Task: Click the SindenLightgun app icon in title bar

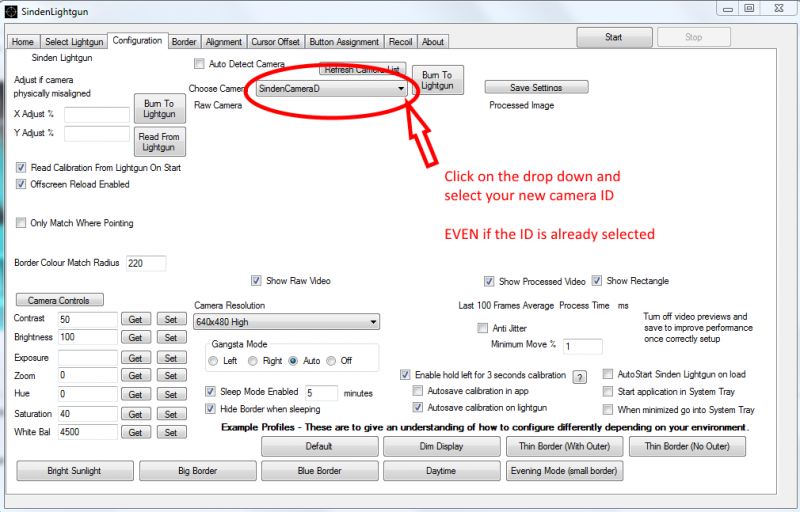Action: [11, 9]
